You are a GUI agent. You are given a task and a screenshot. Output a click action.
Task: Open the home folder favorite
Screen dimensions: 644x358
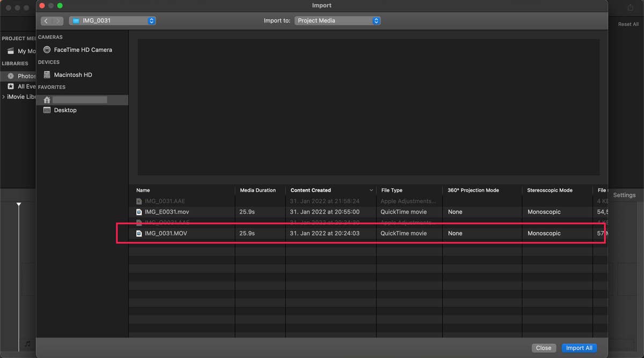point(79,100)
